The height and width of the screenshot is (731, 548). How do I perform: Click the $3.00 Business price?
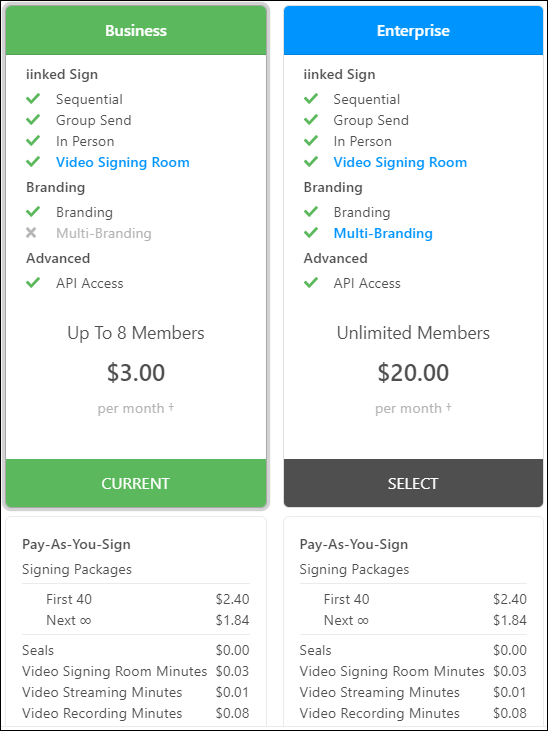point(136,372)
